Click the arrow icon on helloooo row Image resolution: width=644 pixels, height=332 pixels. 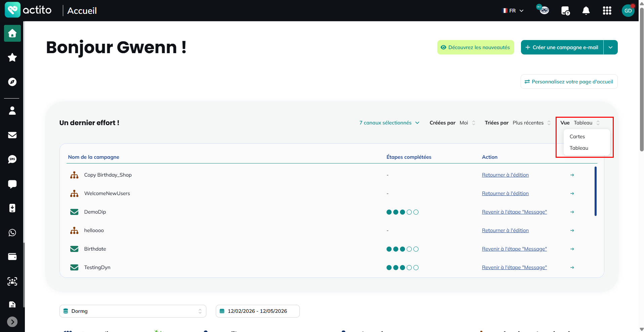click(572, 230)
